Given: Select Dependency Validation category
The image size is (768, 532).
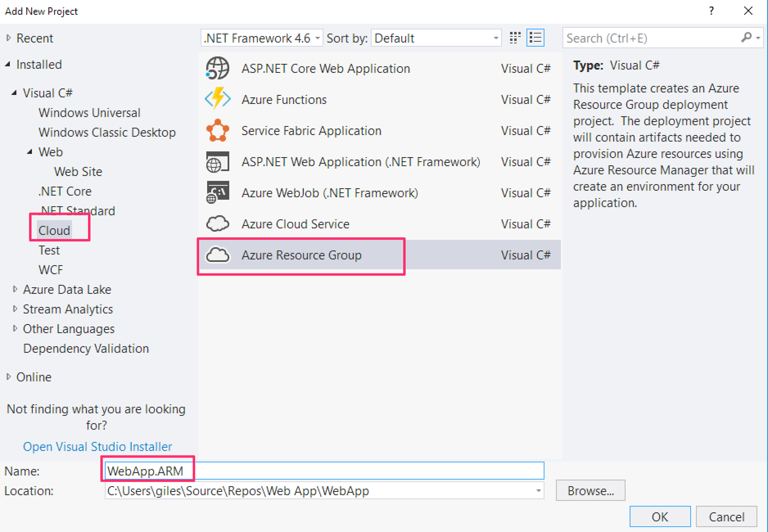Looking at the screenshot, I should point(86,348).
